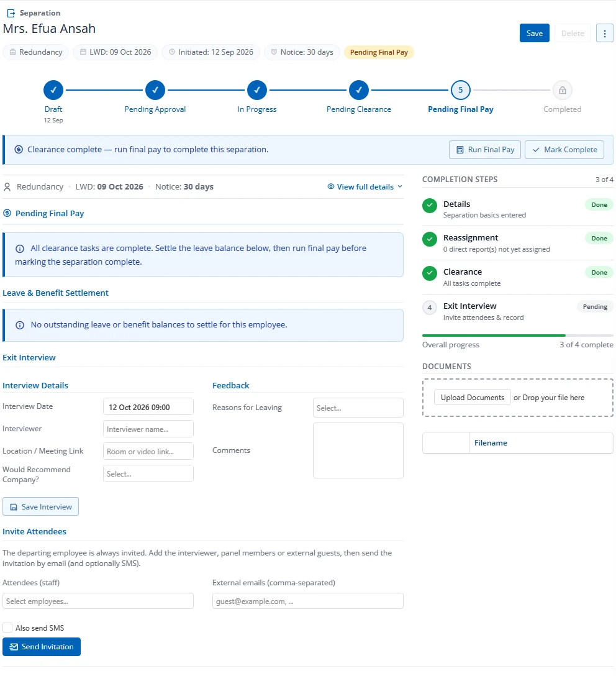Click the Leave & Benefit Settlement heading

pos(55,293)
